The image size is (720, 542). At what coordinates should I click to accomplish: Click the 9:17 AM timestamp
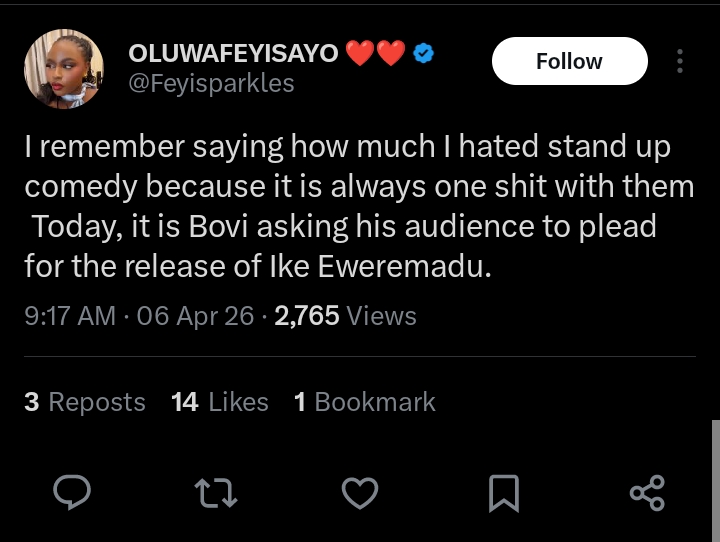click(x=70, y=316)
